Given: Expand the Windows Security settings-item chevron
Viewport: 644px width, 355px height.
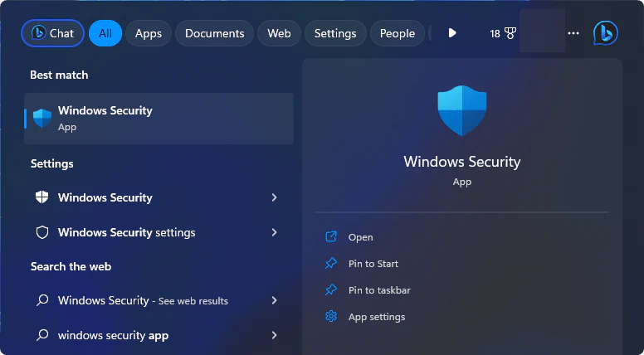Looking at the screenshot, I should 275,197.
